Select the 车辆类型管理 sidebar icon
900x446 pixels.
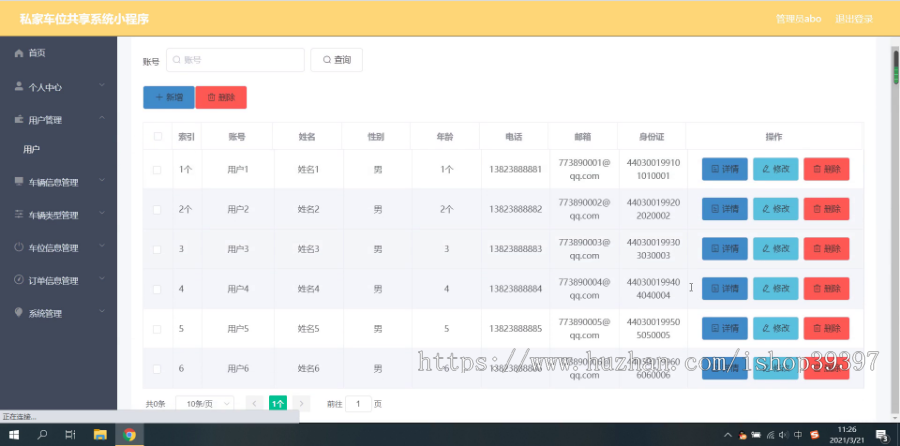click(x=19, y=215)
